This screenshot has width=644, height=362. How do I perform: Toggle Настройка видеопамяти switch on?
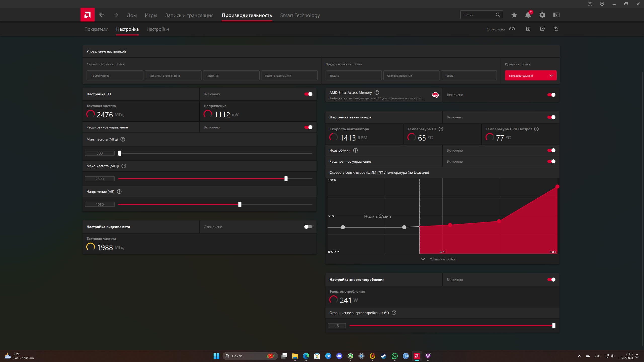(308, 227)
